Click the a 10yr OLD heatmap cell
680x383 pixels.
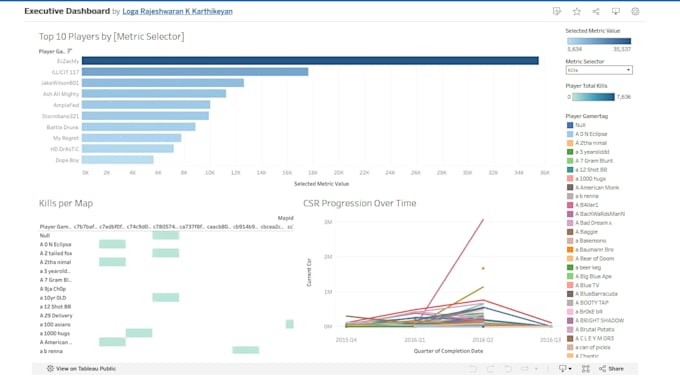tap(166, 298)
